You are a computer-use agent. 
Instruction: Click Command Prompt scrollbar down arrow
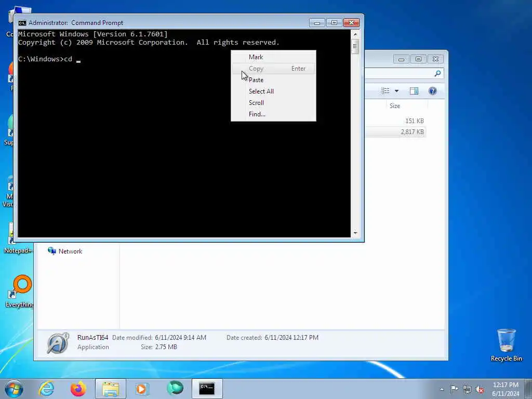[x=355, y=233]
